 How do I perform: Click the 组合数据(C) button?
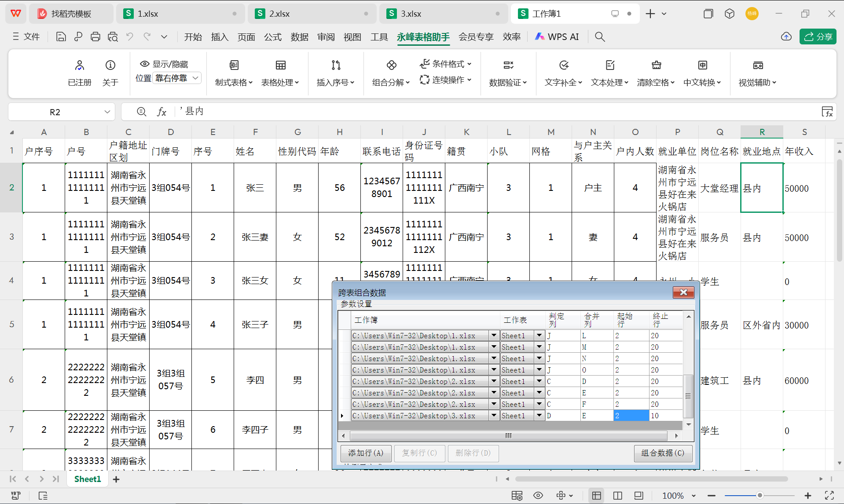coord(663,453)
